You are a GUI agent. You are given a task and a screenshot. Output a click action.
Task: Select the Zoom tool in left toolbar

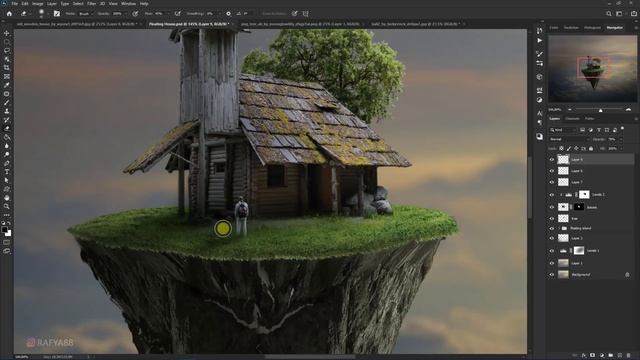(7, 206)
